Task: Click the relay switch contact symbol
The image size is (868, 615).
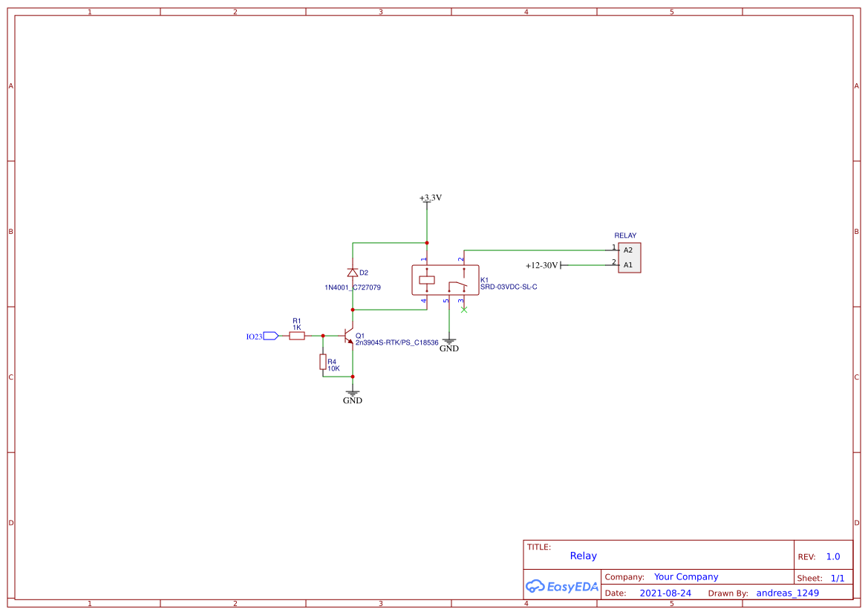Action: 457,284
